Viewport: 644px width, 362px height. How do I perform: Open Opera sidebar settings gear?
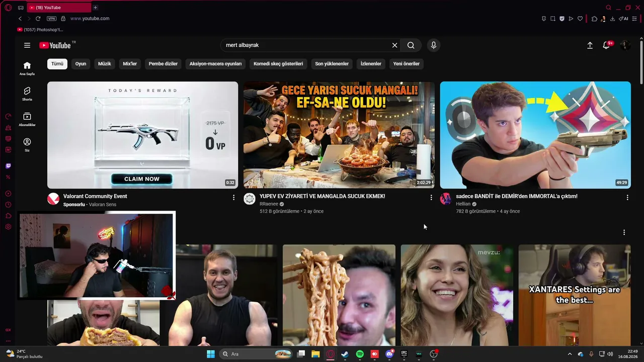(x=8, y=227)
